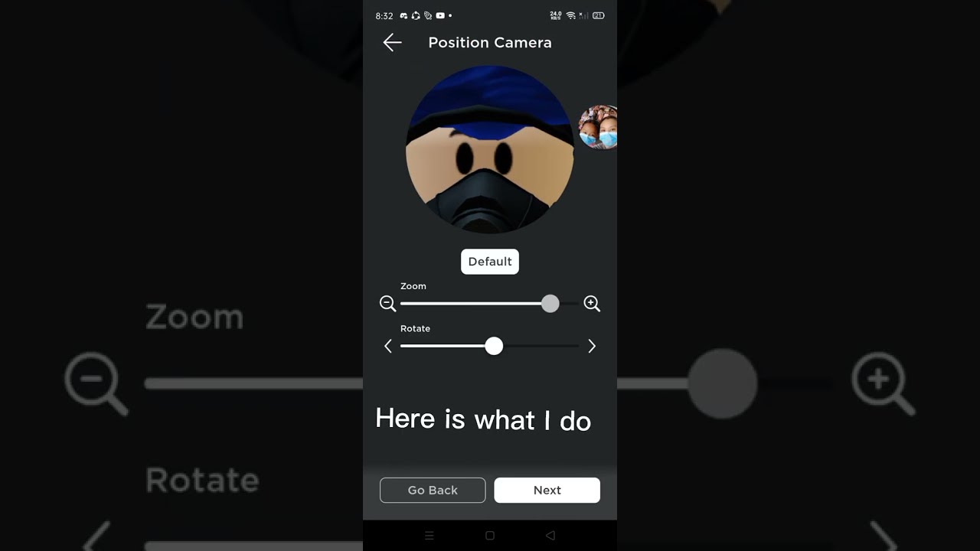Tap the 'Here is what I do' caption

[x=483, y=420]
